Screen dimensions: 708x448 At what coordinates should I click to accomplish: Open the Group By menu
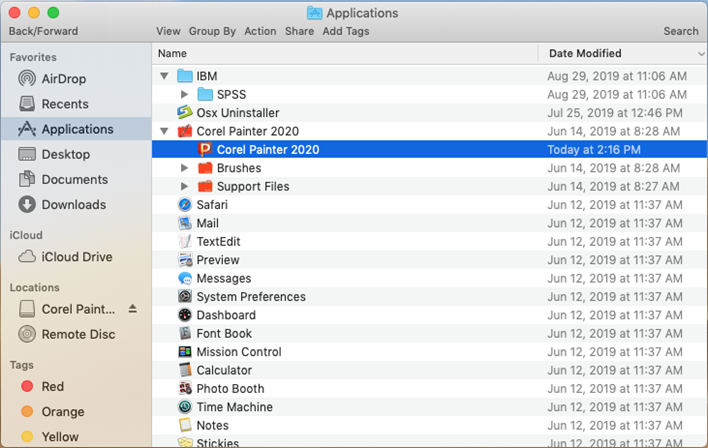coord(212,31)
